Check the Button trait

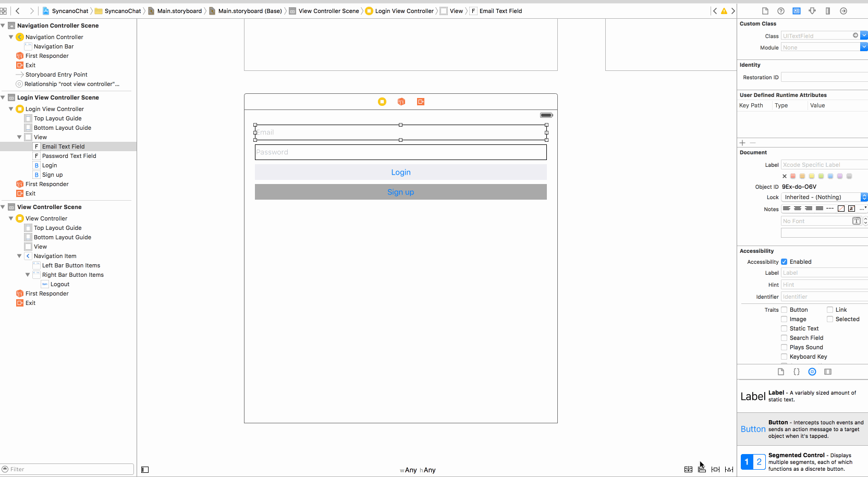(784, 310)
